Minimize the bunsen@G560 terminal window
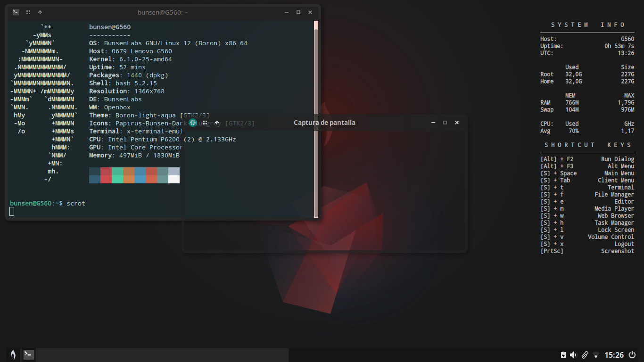The height and width of the screenshot is (362, 644). point(286,12)
